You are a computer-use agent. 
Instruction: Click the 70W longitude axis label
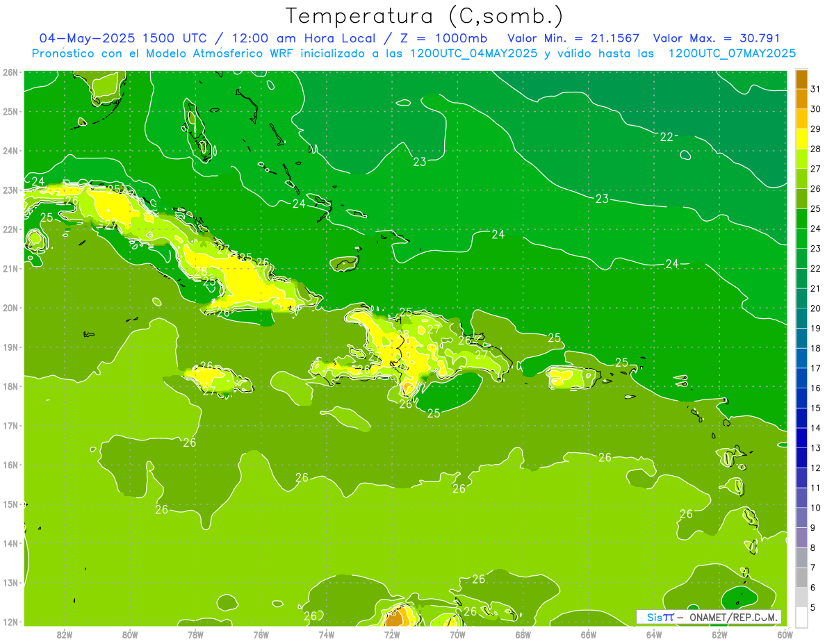pyautogui.click(x=457, y=634)
